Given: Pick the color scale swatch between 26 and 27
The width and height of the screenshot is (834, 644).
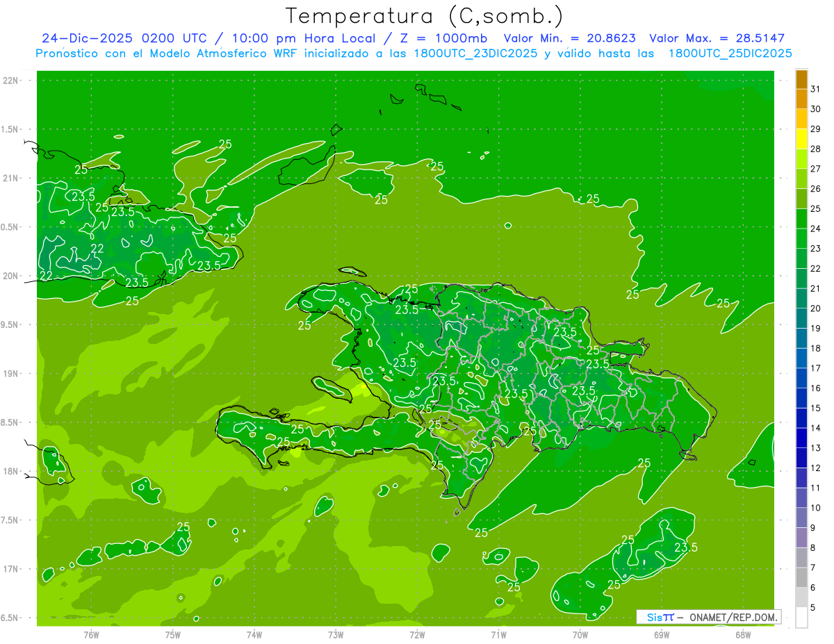Looking at the screenshot, I should pos(801,179).
